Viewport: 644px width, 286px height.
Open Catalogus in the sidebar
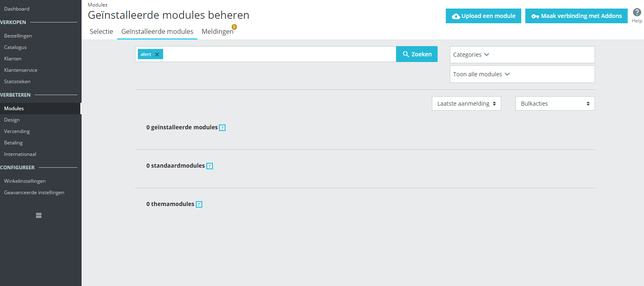coord(15,47)
